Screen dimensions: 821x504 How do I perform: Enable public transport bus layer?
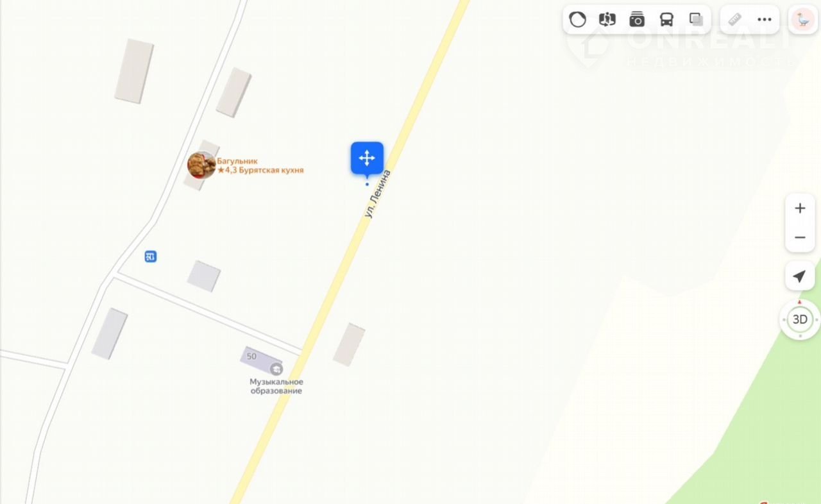pos(667,19)
